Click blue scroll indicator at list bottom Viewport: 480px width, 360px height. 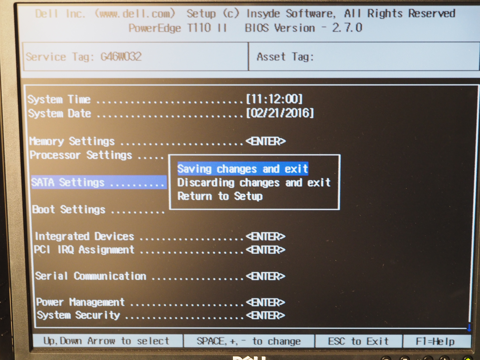(x=469, y=327)
